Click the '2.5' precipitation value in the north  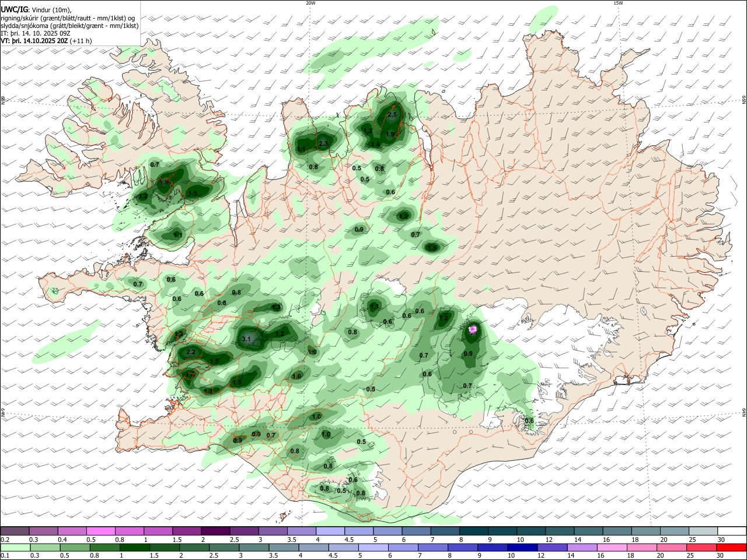392,115
